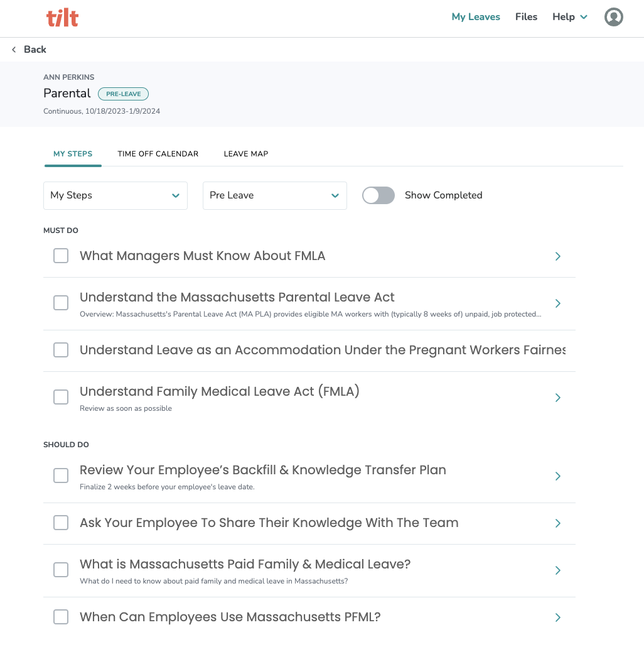Open the Pre Leave filter dropdown
The height and width of the screenshot is (647, 644).
pos(274,195)
